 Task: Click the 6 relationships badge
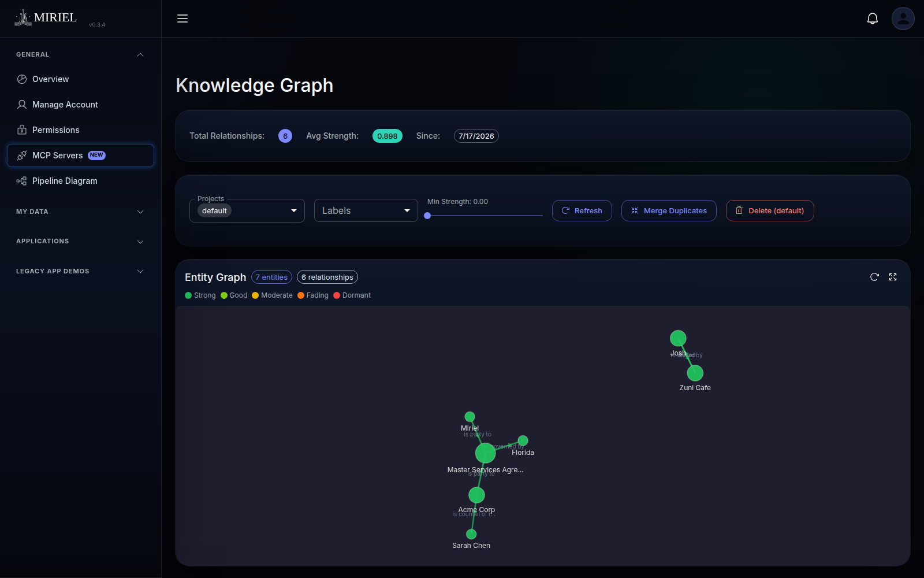(x=327, y=277)
